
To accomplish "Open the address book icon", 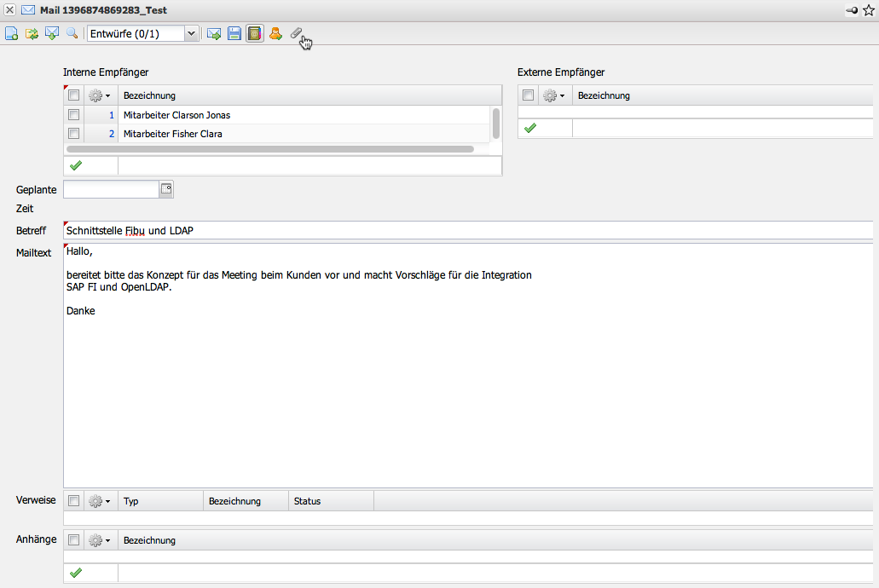I will 254,33.
